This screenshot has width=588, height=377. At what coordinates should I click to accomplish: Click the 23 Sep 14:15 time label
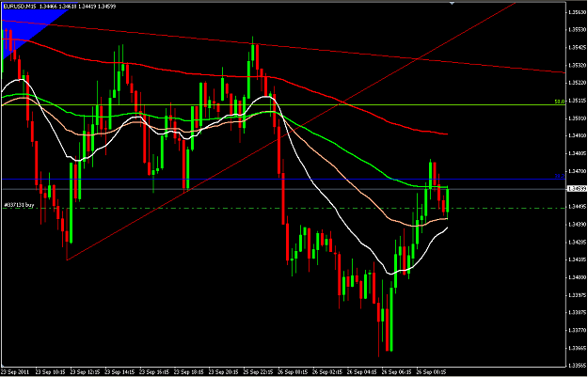pos(119,372)
